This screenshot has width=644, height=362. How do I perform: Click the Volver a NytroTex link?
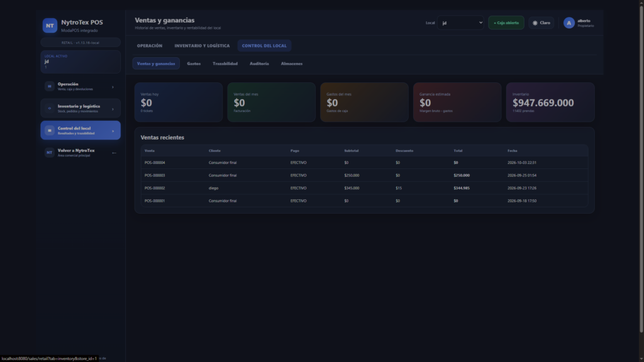pos(80,153)
